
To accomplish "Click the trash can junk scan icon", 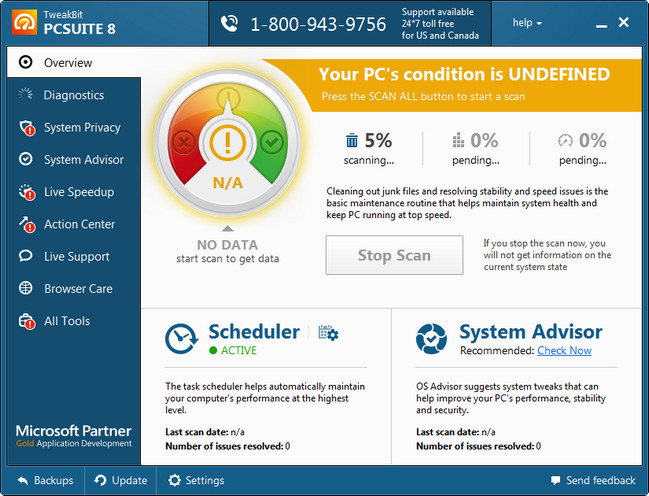I will pos(352,140).
